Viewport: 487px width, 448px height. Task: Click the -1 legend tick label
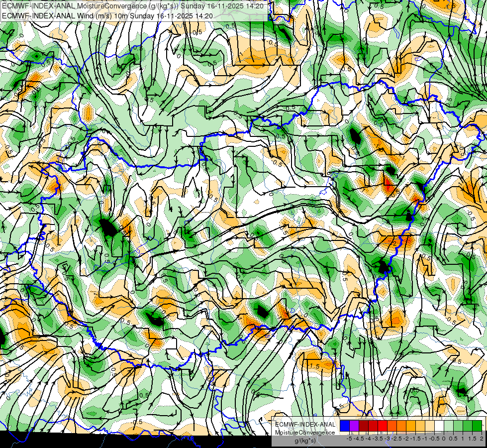pos(425,439)
